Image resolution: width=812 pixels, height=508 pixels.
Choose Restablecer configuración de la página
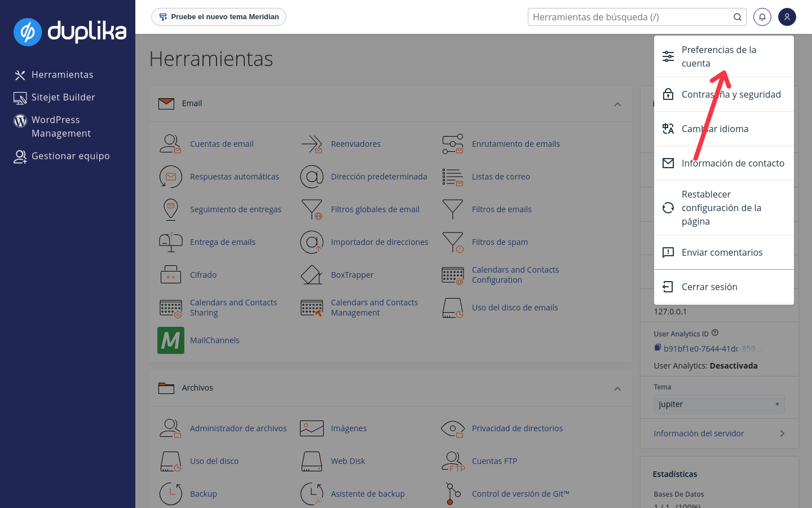[x=724, y=208]
